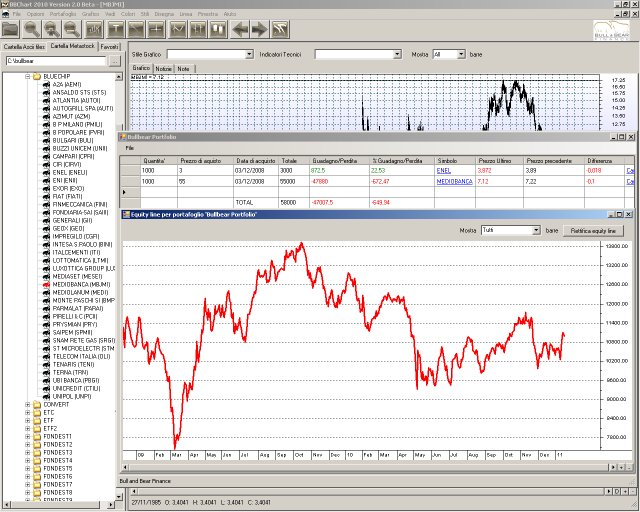
Task: Switch to the Favoriti tab
Action: click(x=109, y=47)
